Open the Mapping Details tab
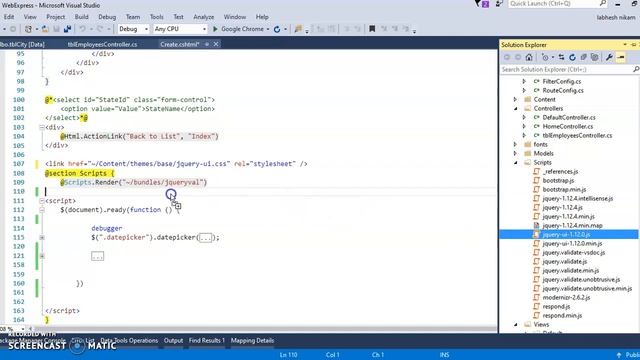The width and height of the screenshot is (640, 360). [x=252, y=340]
